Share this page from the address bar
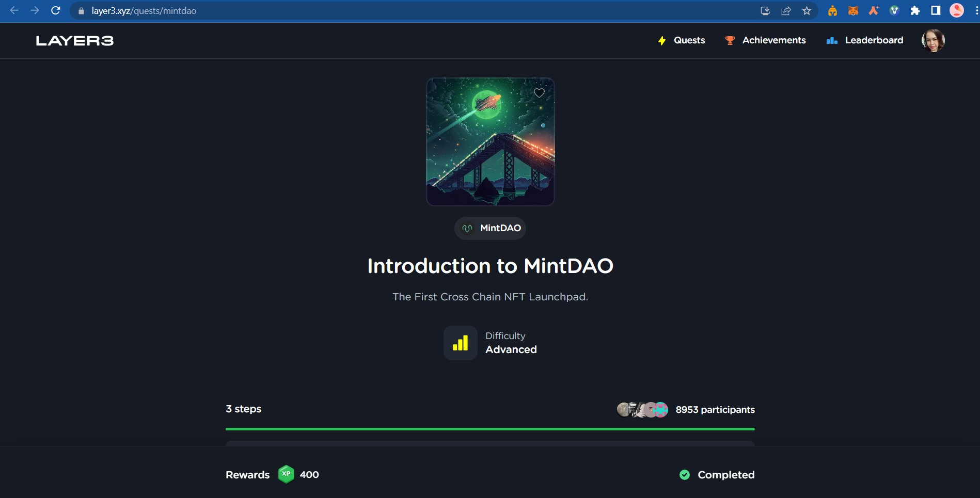This screenshot has height=498, width=980. pos(786,11)
